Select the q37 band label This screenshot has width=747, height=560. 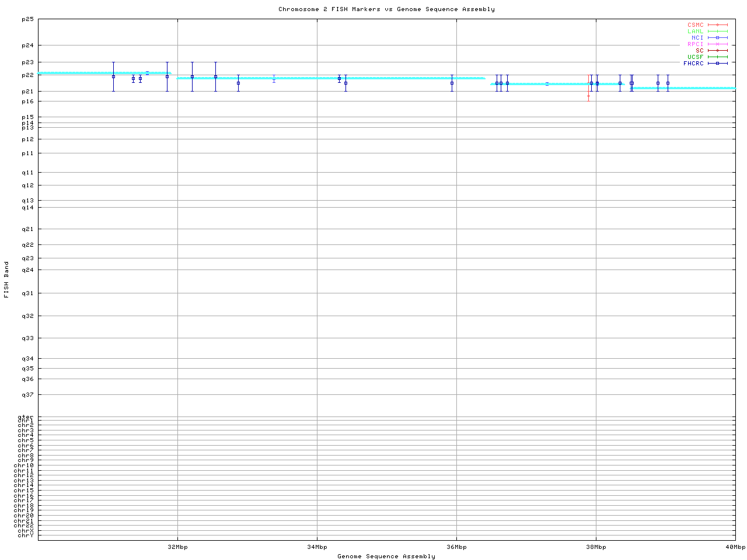tap(27, 395)
